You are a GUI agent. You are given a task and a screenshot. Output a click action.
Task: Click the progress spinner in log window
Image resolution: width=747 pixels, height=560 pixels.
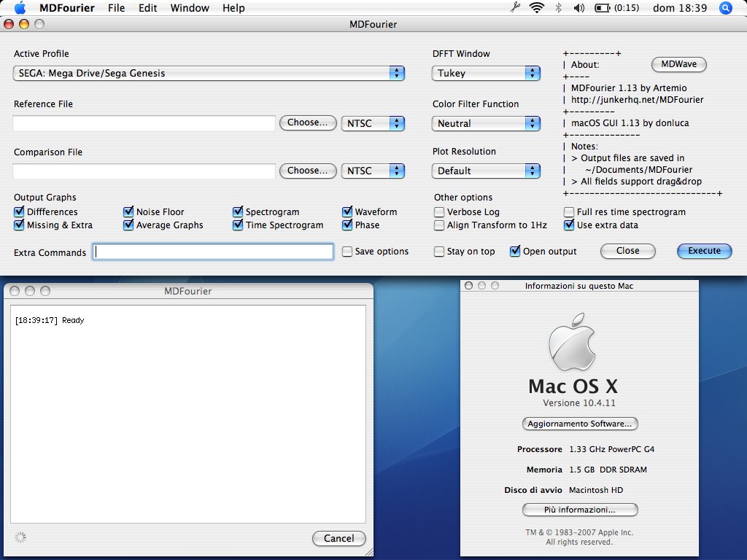[x=20, y=537]
